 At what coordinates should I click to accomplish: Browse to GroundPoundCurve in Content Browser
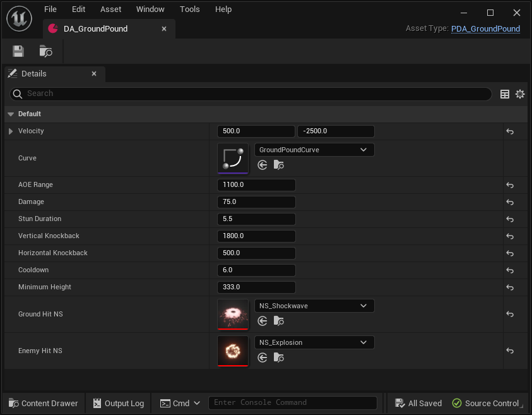pos(278,165)
